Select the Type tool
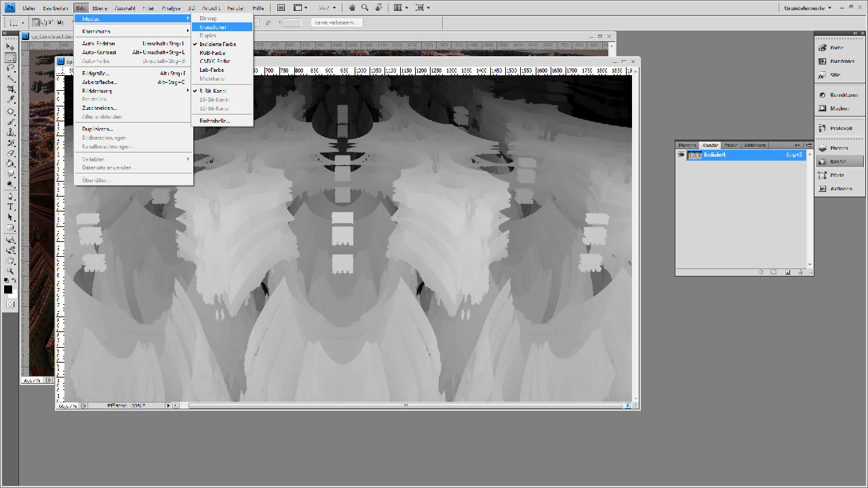 tap(11, 207)
